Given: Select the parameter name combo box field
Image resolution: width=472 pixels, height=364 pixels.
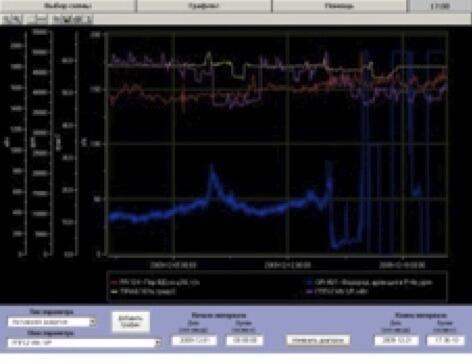Looking at the screenshot, I should 84,342.
